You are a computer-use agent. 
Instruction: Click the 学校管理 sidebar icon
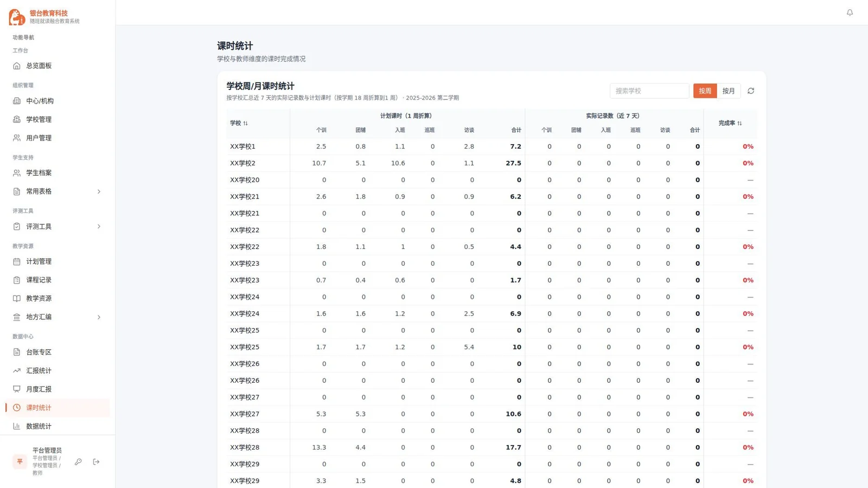click(17, 119)
